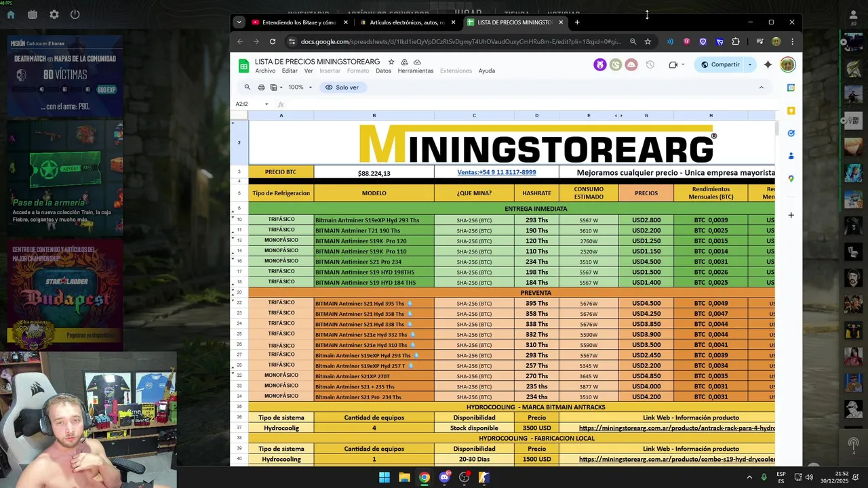Viewport: 868px width, 488px height.
Task: Select the $88.224,13 BTC price cell
Action: point(374,173)
